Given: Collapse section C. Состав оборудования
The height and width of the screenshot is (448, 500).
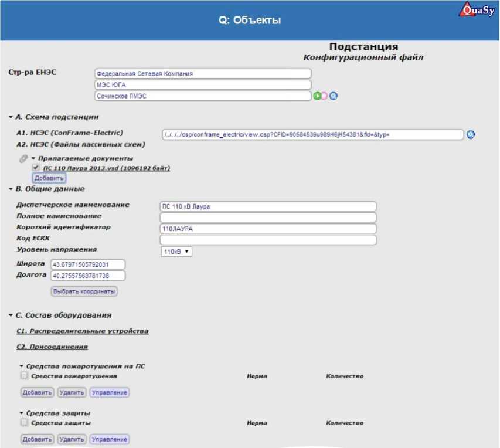Looking at the screenshot, I should [x=11, y=315].
